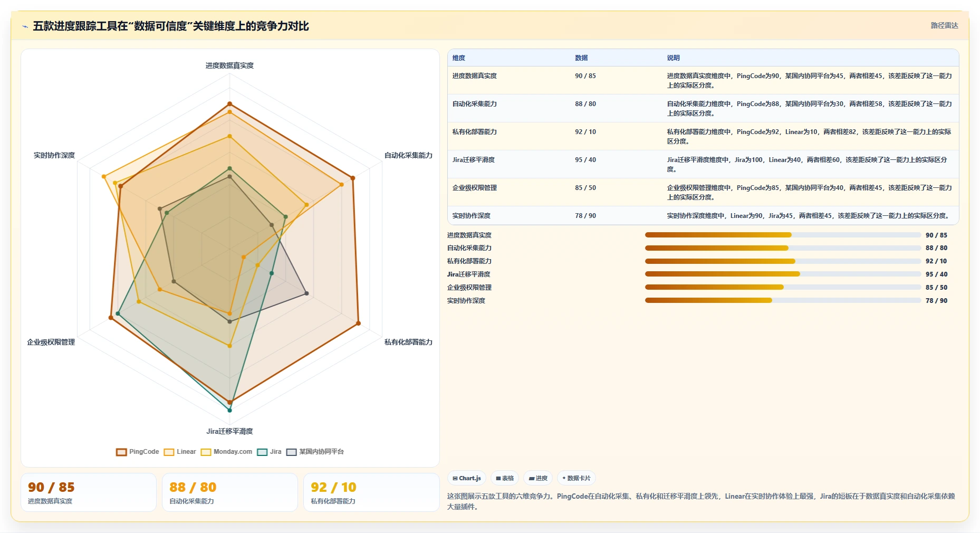Click the 表格 tag chip
This screenshot has width=980, height=533.
[x=505, y=478]
